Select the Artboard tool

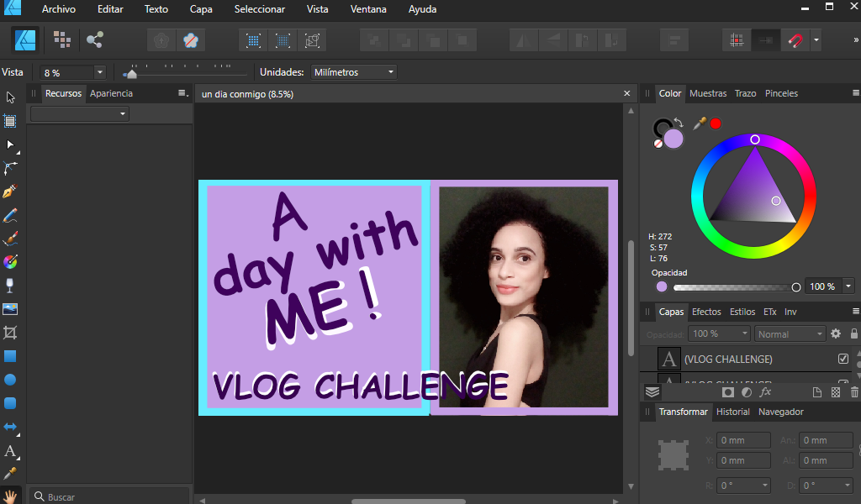tap(10, 121)
